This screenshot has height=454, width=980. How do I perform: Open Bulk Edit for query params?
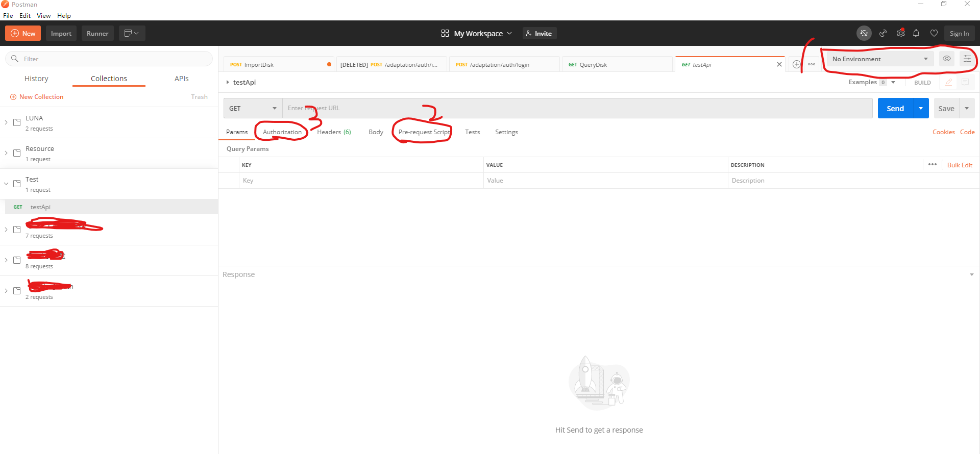click(x=960, y=165)
